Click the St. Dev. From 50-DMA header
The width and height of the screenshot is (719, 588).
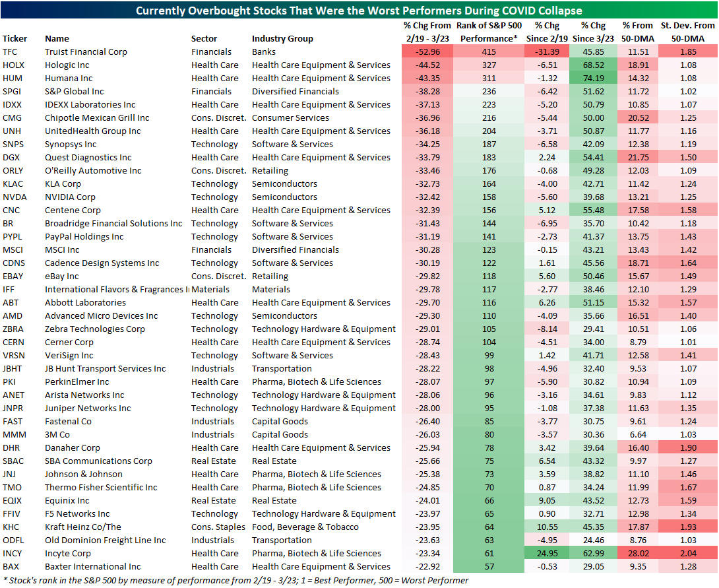688,32
